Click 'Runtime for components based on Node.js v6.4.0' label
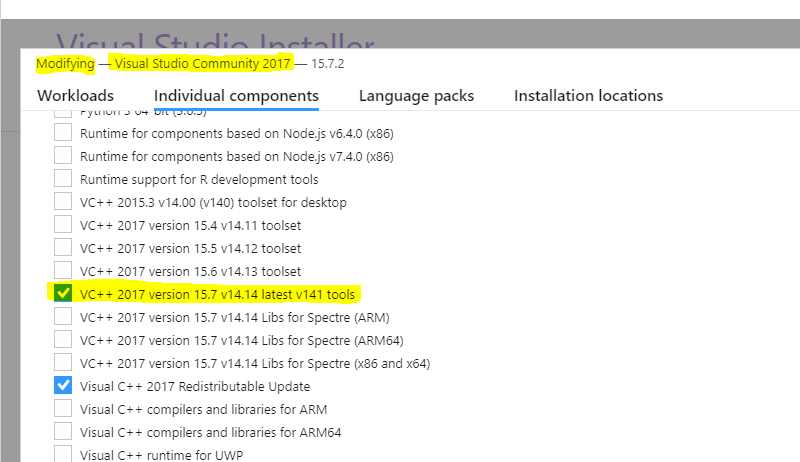The width and height of the screenshot is (800, 462). (x=237, y=134)
